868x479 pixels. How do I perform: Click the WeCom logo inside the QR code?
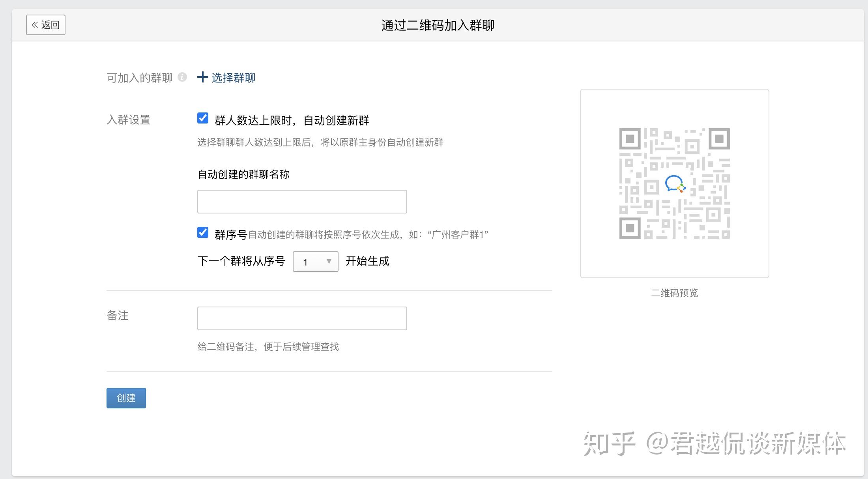[x=675, y=184]
